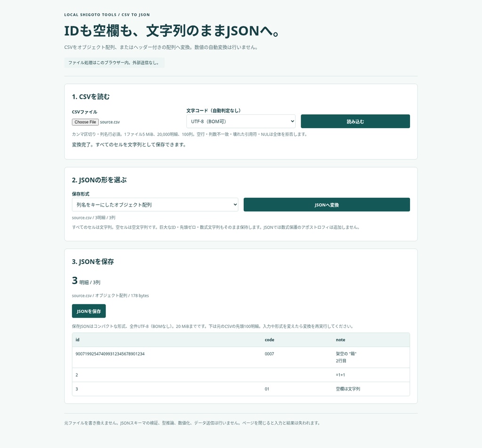Click the 2. JSONの形を選ぶ heading

pyautogui.click(x=99, y=180)
